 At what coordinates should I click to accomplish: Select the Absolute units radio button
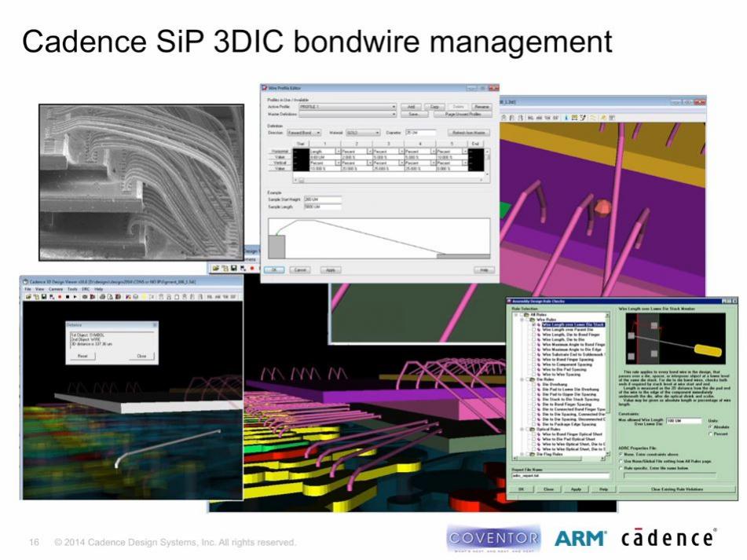click(x=710, y=426)
